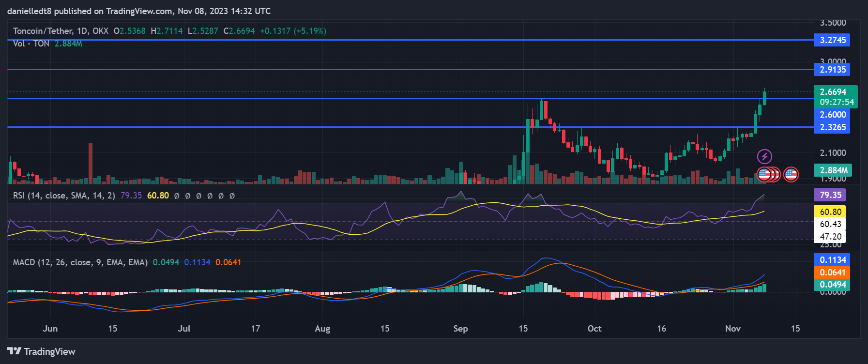Viewport: 868px width, 364px height.
Task: Click the standalone US flag event icon
Action: tap(791, 174)
